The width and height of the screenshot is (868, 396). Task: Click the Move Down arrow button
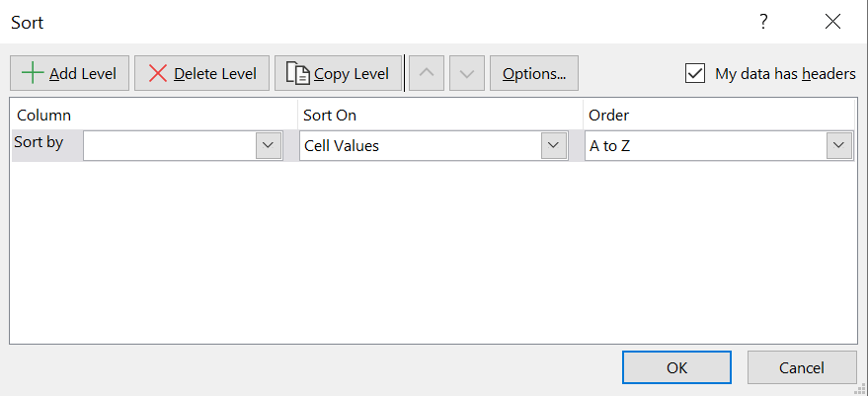(x=467, y=73)
